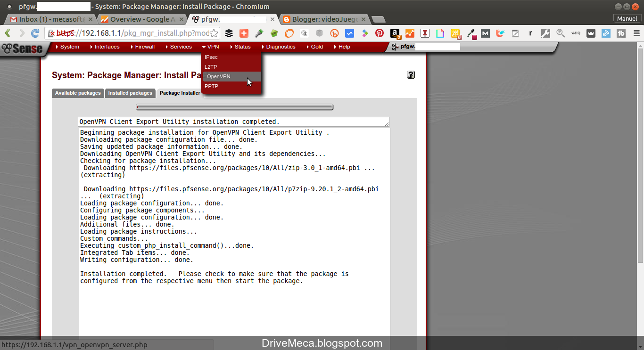Collapse the VPN menu

point(210,47)
